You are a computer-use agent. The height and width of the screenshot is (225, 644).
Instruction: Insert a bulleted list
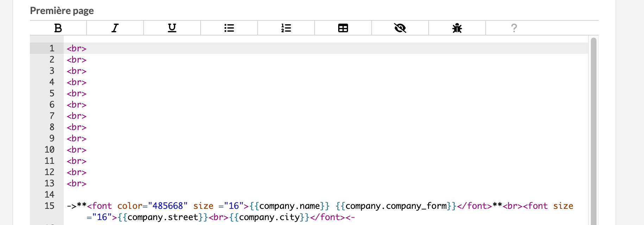[229, 28]
